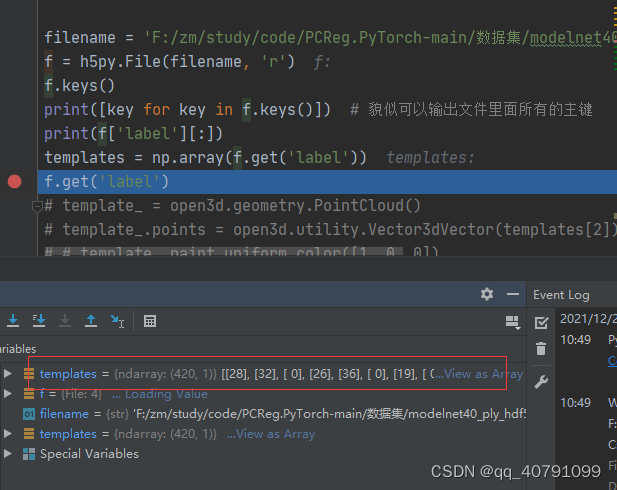617x490 pixels.
Task: Click the disabled Step Into My Code icon
Action: tap(65, 321)
